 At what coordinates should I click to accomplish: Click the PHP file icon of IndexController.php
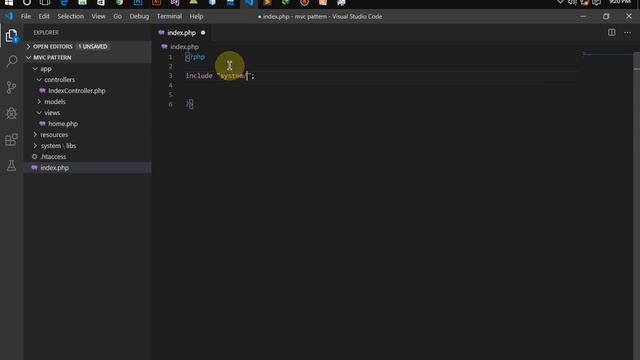coord(42,91)
